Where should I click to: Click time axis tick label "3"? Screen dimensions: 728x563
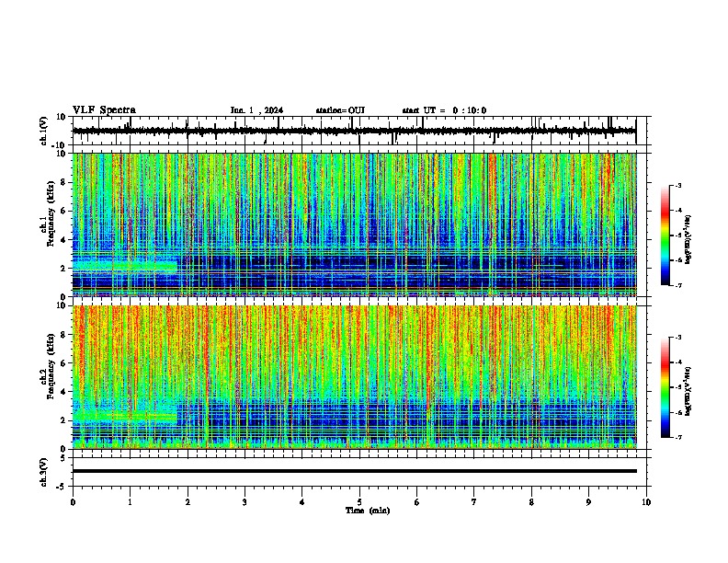click(x=245, y=502)
